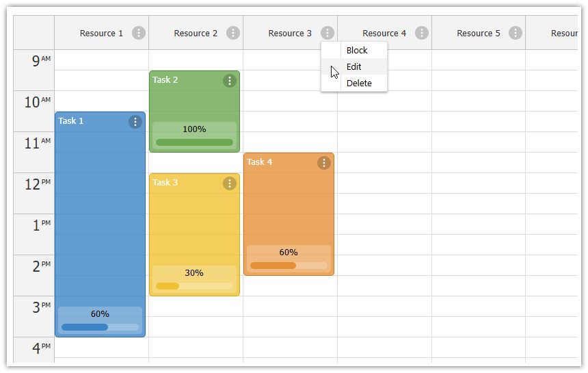Open Resource 2 column options menu icon
The width and height of the screenshot is (588, 373).
click(233, 33)
